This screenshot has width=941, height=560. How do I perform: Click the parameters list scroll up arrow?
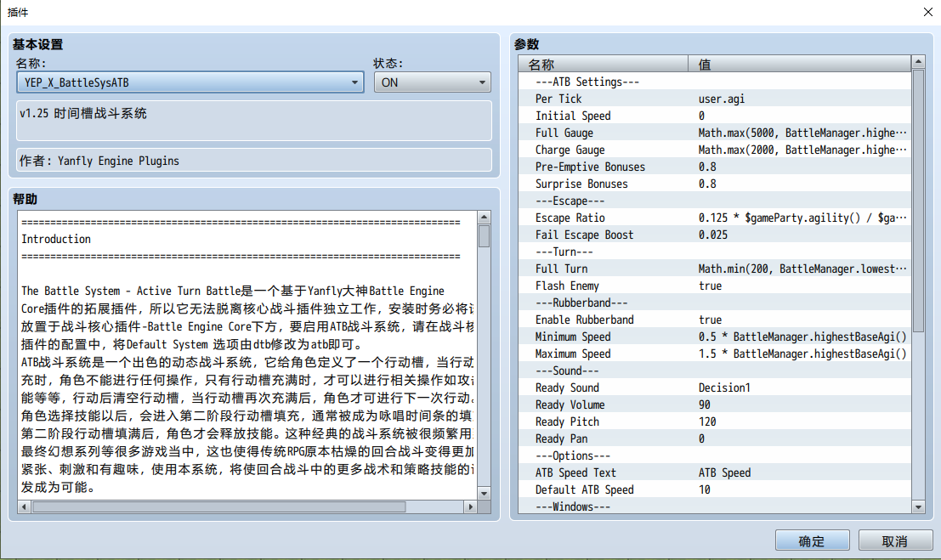918,61
